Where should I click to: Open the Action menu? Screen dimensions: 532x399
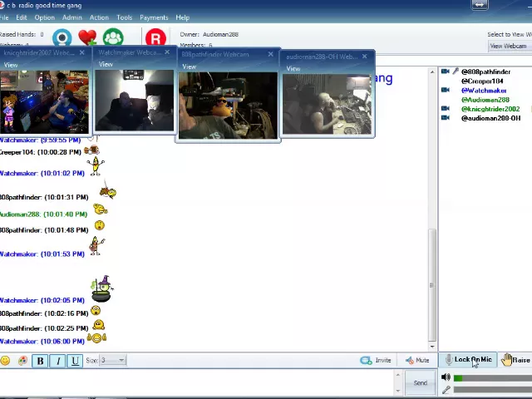pos(99,17)
